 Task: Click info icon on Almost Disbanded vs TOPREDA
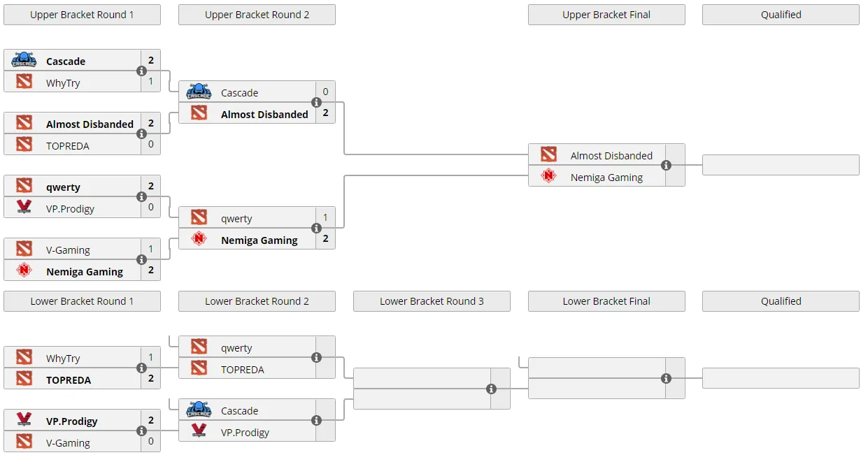[x=141, y=134]
